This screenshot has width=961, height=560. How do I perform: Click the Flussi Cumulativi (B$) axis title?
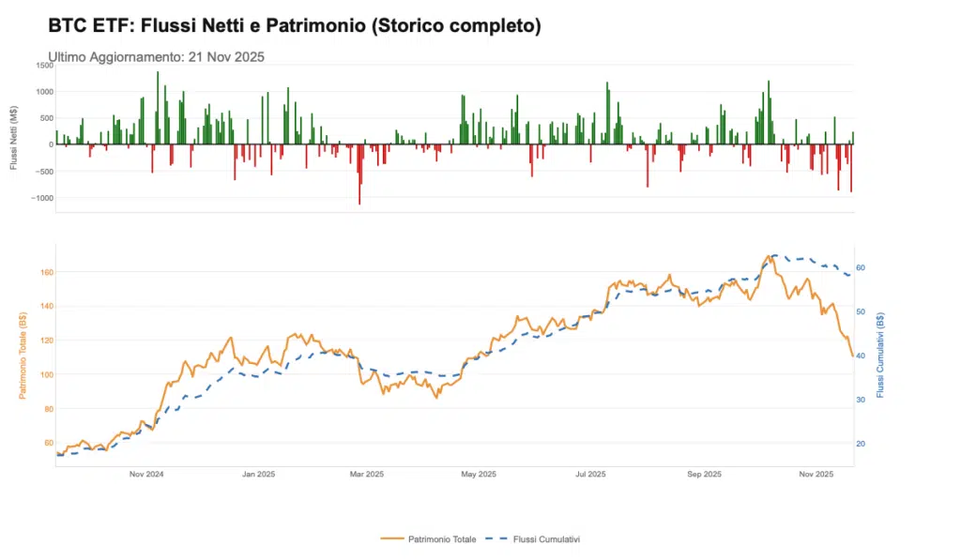click(x=880, y=355)
